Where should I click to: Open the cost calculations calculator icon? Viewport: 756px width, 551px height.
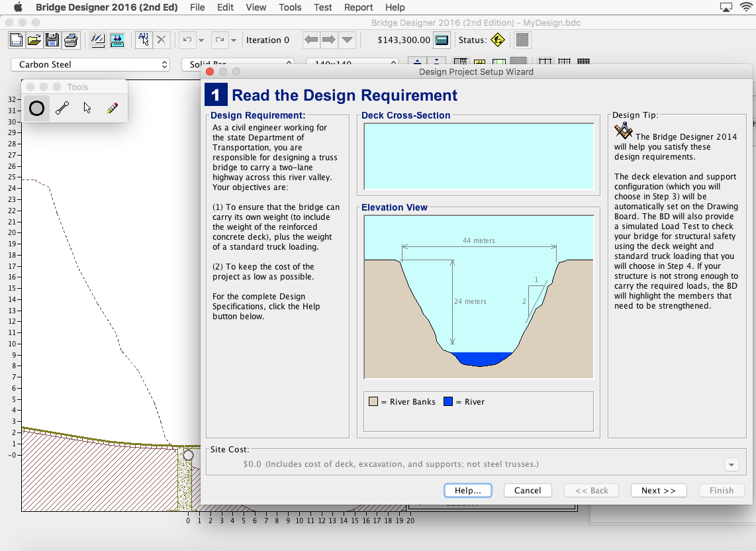[442, 40]
